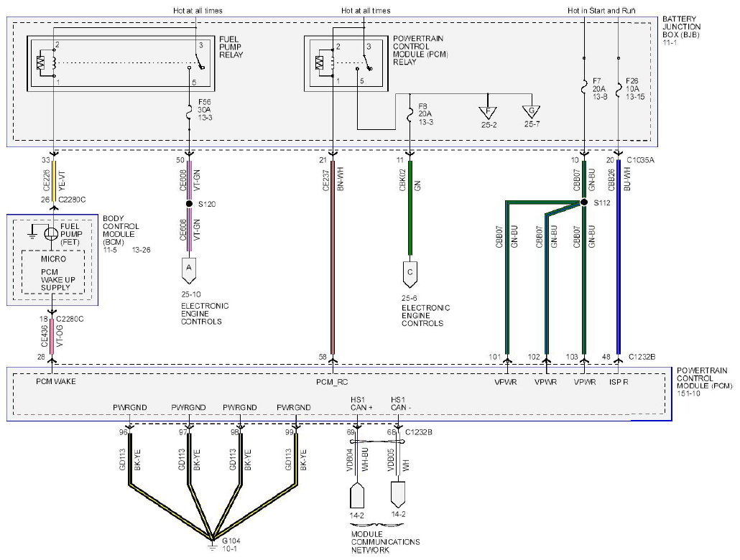Click the 'BATTERY JUNCTION BOX (BJB)' label

[682, 27]
